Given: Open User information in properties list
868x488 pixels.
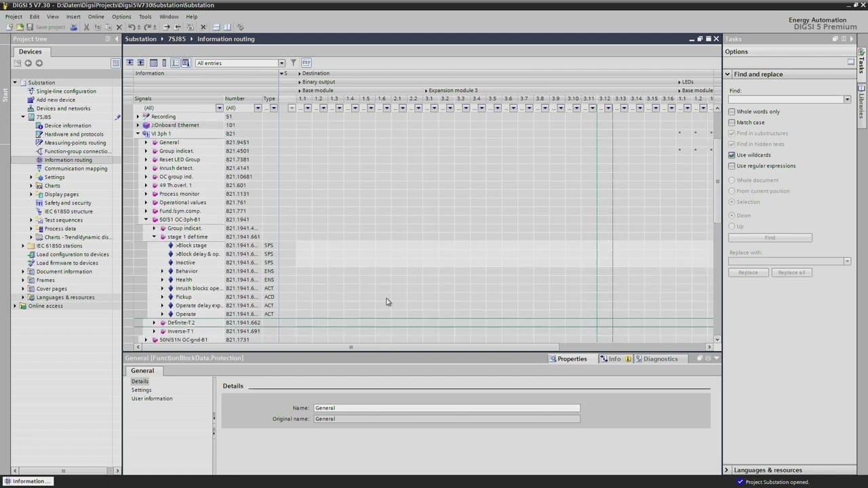Looking at the screenshot, I should click(152, 399).
